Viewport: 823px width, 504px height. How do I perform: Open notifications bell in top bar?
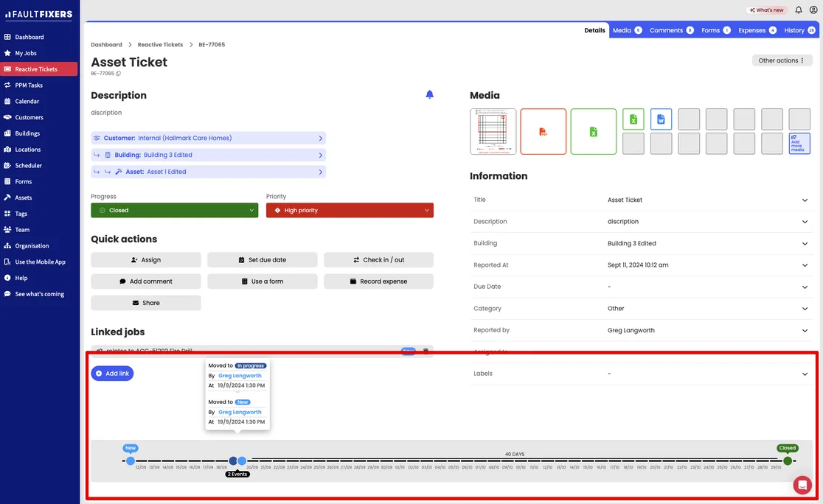(x=799, y=10)
